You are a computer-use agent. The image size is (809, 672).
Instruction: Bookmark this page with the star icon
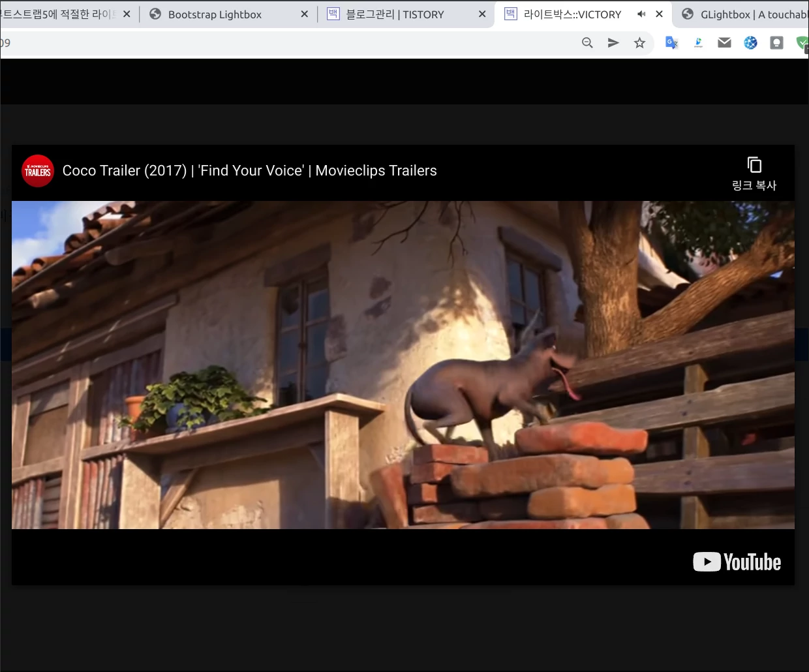click(639, 43)
